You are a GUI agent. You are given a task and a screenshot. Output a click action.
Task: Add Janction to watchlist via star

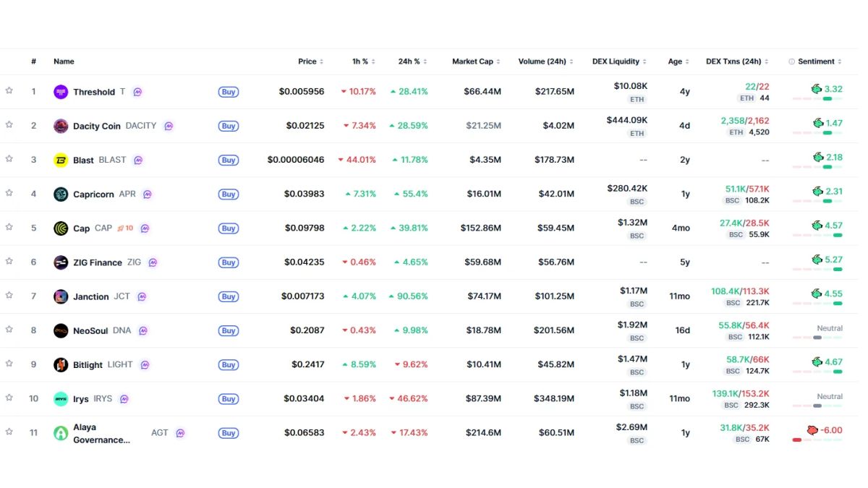[x=9, y=295]
